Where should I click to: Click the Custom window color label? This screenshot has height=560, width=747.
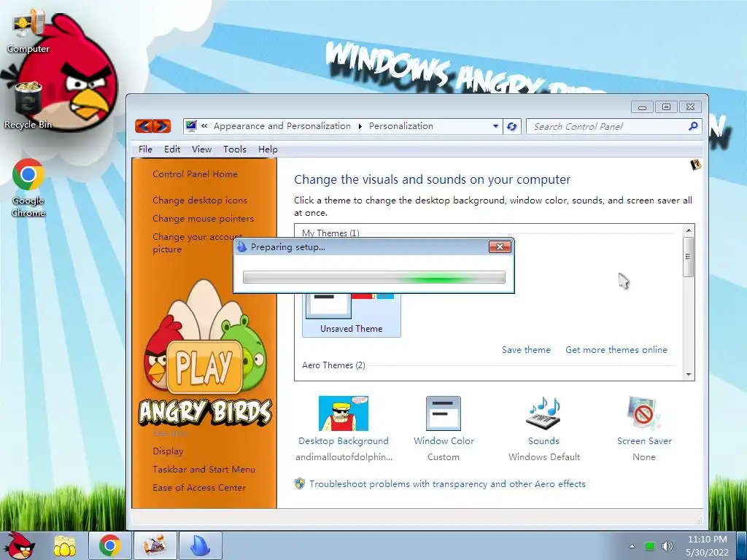pyautogui.click(x=444, y=456)
